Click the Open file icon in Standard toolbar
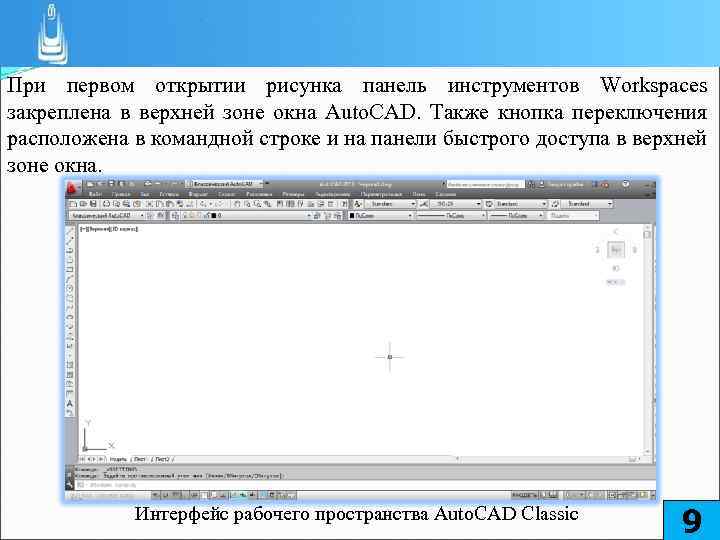The height and width of the screenshot is (540, 720). tap(83, 204)
